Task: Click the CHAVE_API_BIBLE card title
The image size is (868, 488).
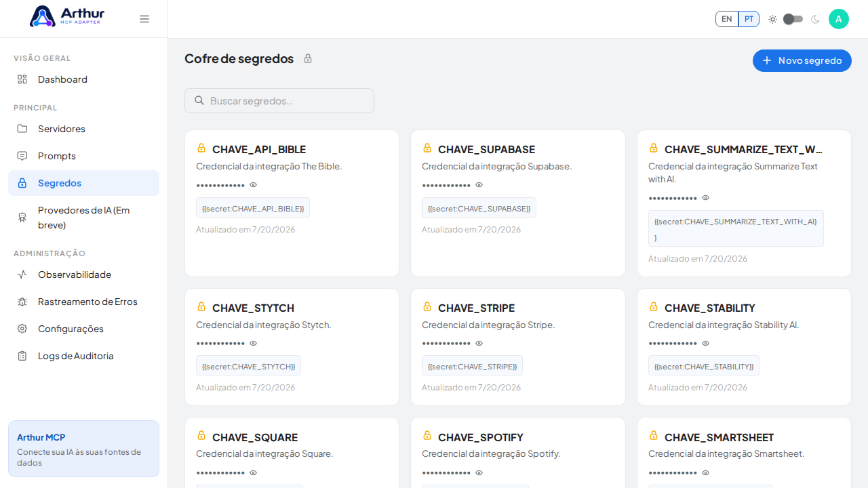Action: click(x=259, y=149)
